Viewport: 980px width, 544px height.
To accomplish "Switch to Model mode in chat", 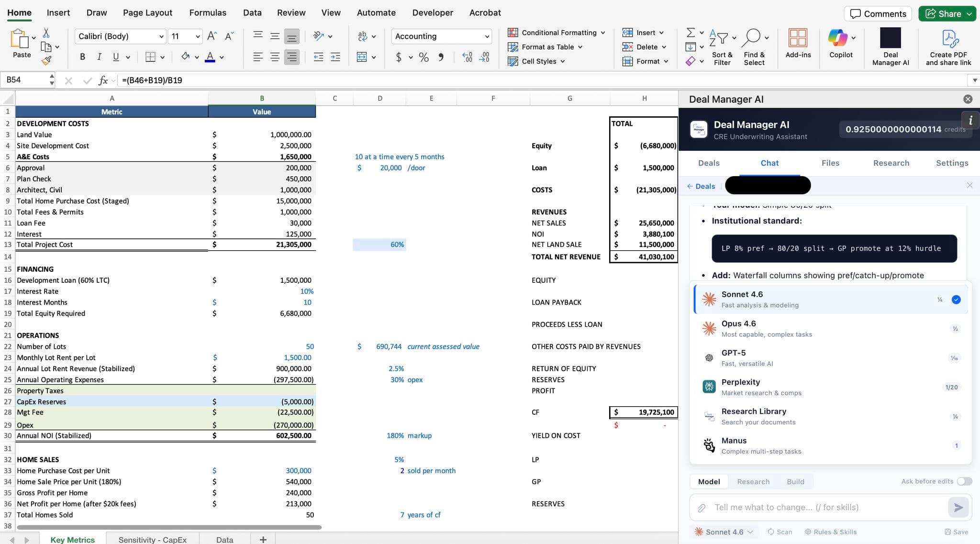I will 709,482.
